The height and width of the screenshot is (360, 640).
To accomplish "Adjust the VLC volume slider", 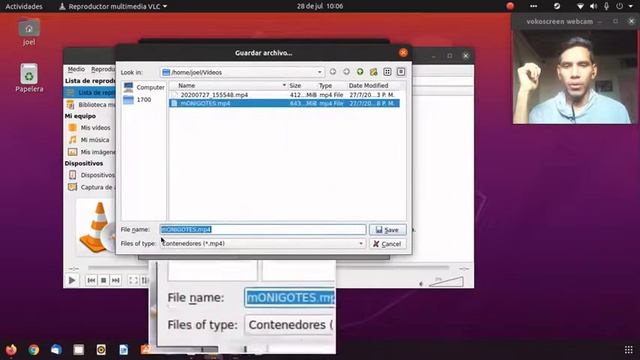I will pos(446,282).
